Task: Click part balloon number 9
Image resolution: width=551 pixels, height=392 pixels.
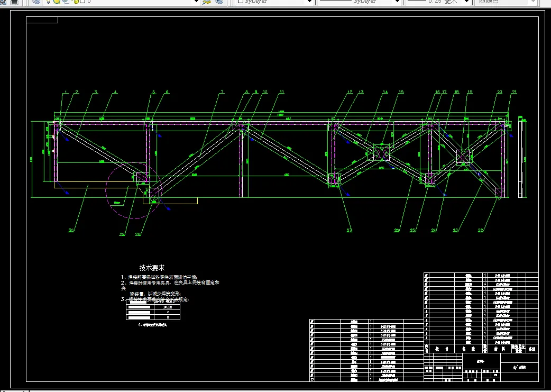Action: (256, 92)
